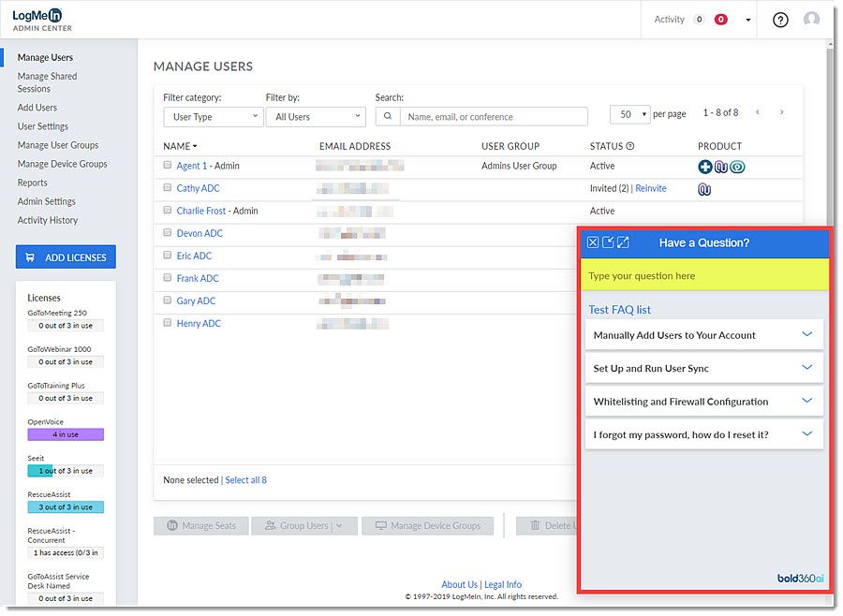
Task: Click the Reinvite link for Cathy ADC
Action: coord(651,188)
